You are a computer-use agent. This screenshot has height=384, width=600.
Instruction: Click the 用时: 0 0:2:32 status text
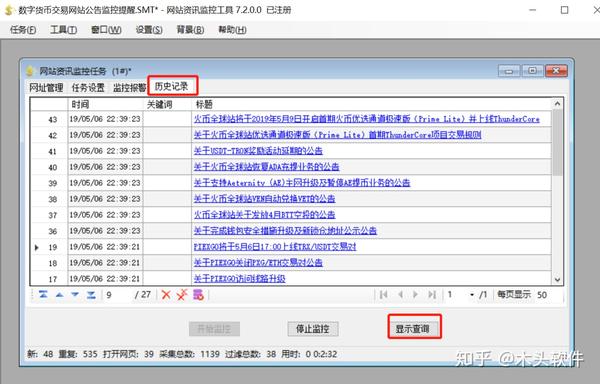(309, 354)
